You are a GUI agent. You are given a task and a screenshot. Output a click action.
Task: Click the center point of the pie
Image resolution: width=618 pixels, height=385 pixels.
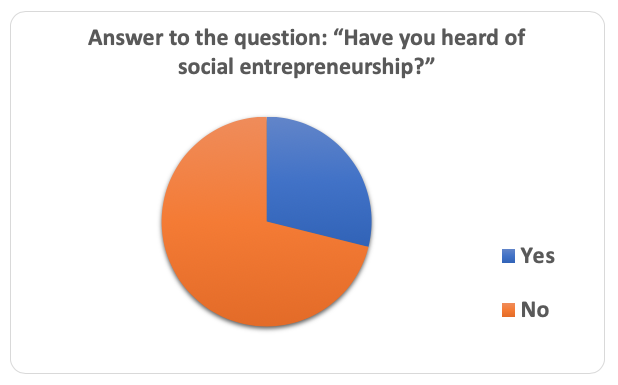click(267, 222)
